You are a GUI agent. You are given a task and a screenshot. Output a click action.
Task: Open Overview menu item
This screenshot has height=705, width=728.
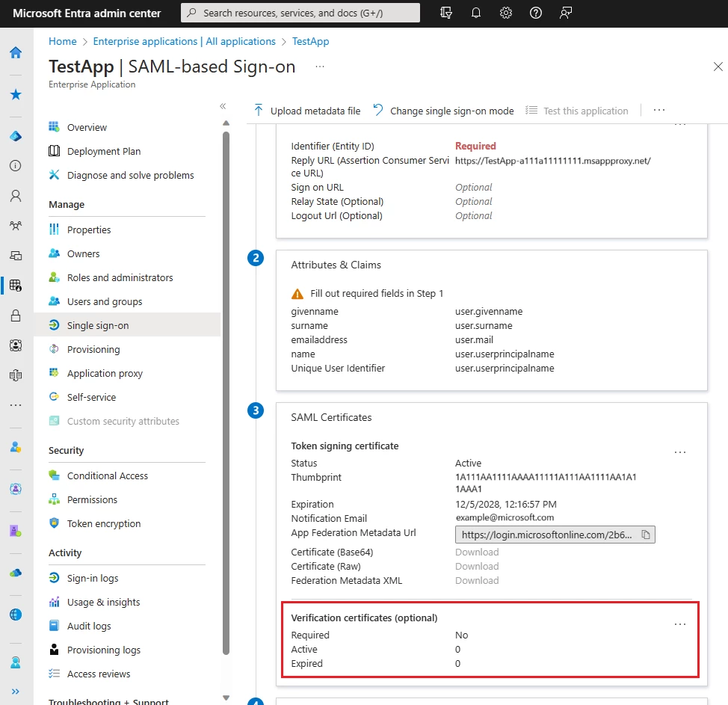[87, 127]
